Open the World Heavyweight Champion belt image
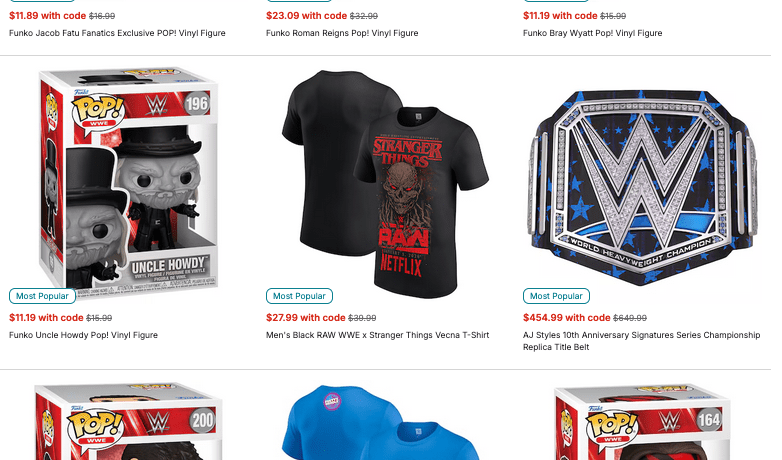 pyautogui.click(x=642, y=188)
